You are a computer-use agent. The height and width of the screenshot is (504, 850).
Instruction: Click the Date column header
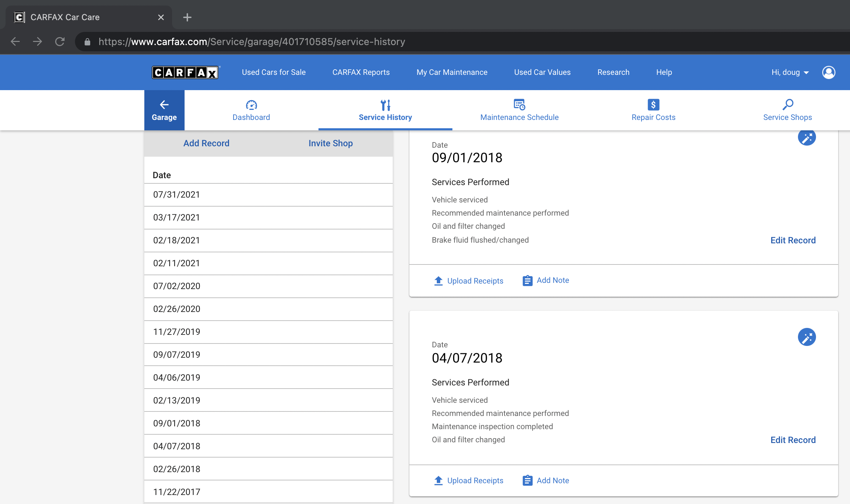162,175
